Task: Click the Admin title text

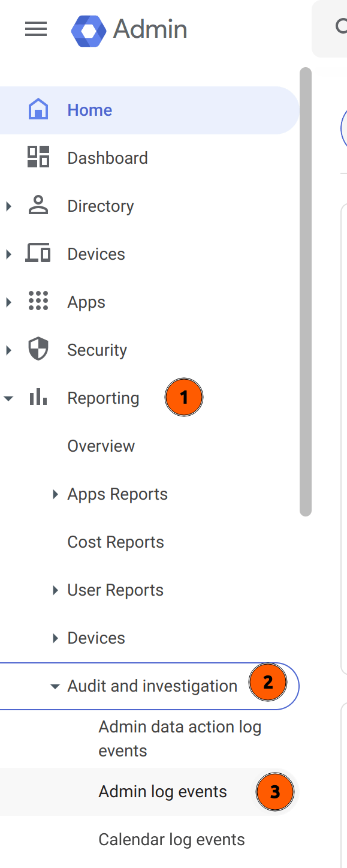Action: tap(150, 29)
